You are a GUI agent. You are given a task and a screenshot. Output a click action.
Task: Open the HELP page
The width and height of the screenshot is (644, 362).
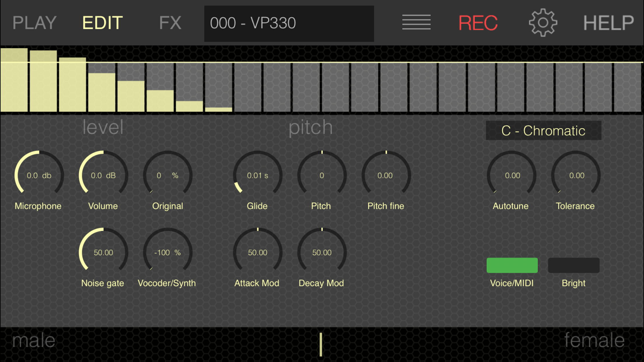608,23
